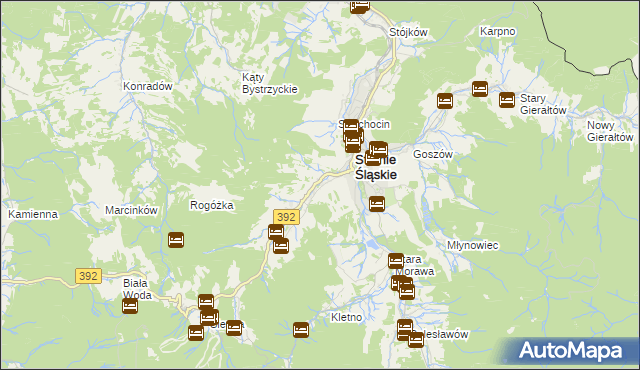Select the 392 road shield near Rogóżka
This screenshot has height=370, width=640.
pyautogui.click(x=286, y=217)
